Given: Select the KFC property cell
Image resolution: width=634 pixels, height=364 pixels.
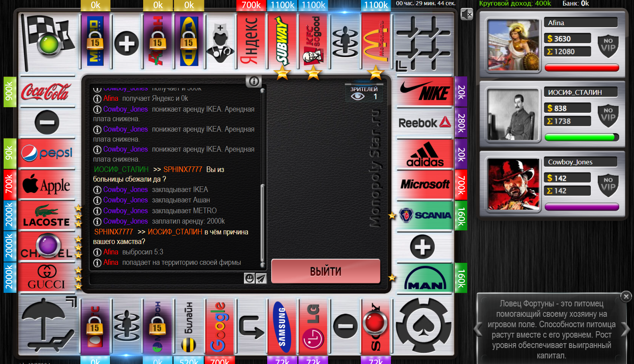Looking at the screenshot, I should point(313,41).
